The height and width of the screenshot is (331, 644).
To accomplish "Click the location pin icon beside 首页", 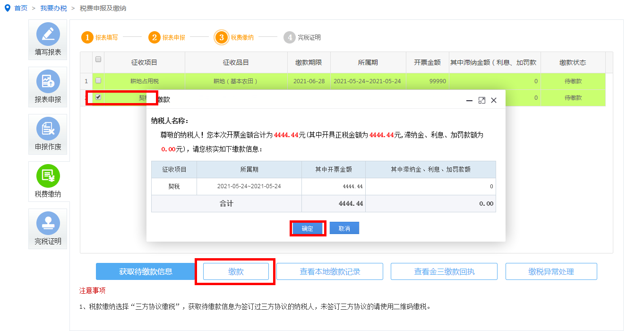I will coord(7,8).
